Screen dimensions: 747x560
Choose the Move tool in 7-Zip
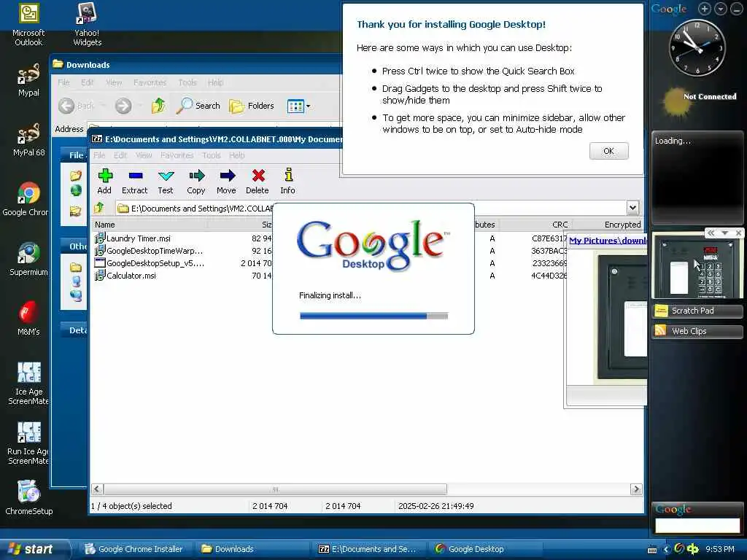226,181
